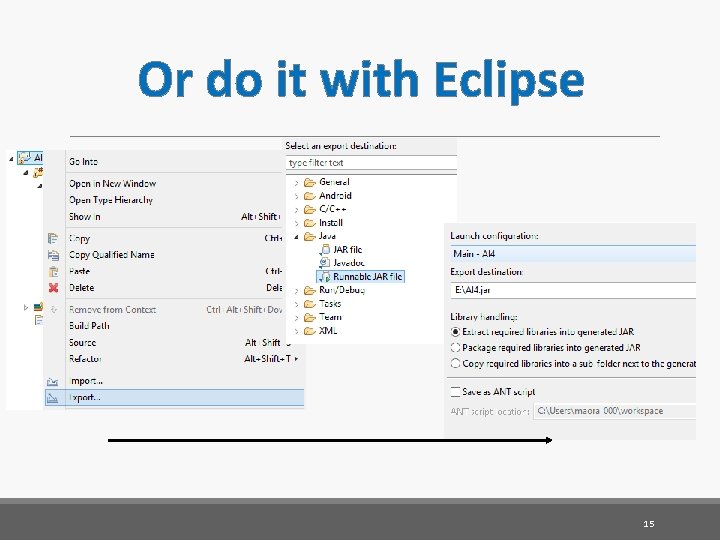Select the JAR file tree item
720x540 pixels.
[347, 250]
